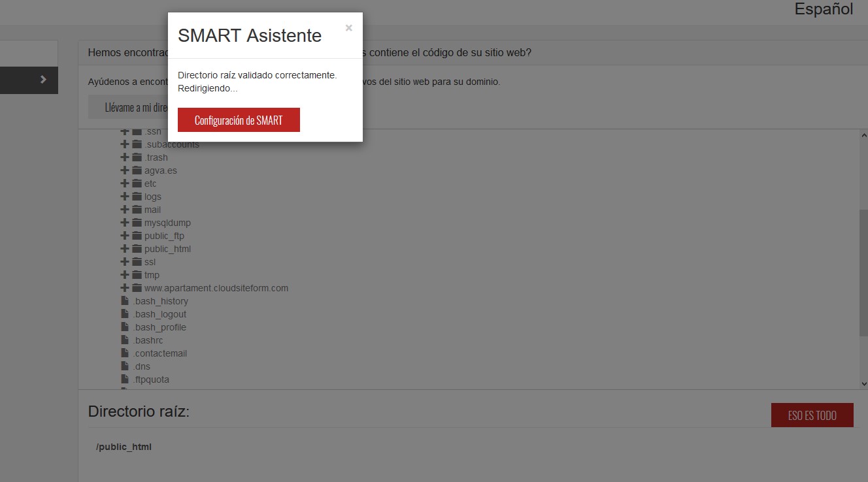Expand the ssl folder plus icon
Viewport: 868px width, 482px height.
125,262
